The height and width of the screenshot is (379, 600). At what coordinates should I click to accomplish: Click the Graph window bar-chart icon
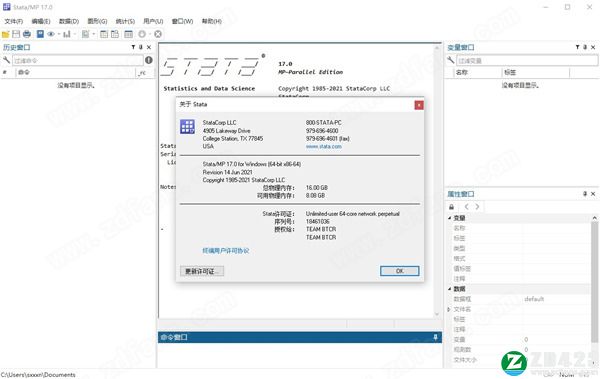(67, 34)
